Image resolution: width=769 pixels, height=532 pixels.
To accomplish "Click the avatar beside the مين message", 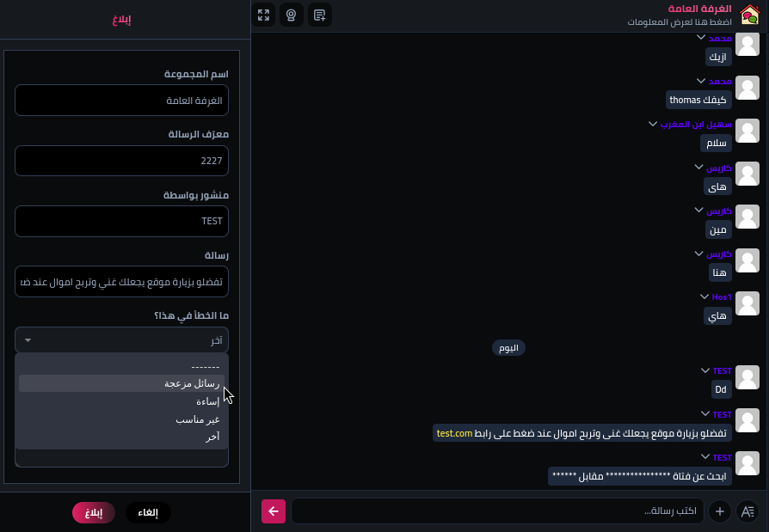I will tap(747, 217).
